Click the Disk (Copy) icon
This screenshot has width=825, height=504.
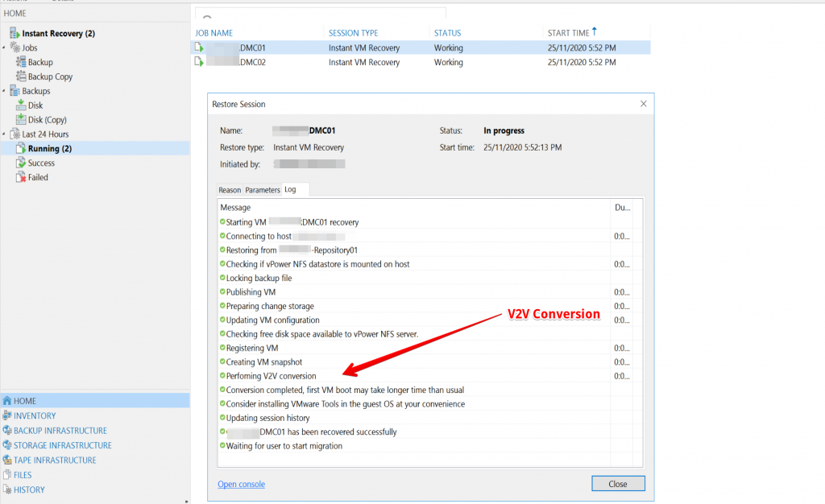[x=21, y=119]
